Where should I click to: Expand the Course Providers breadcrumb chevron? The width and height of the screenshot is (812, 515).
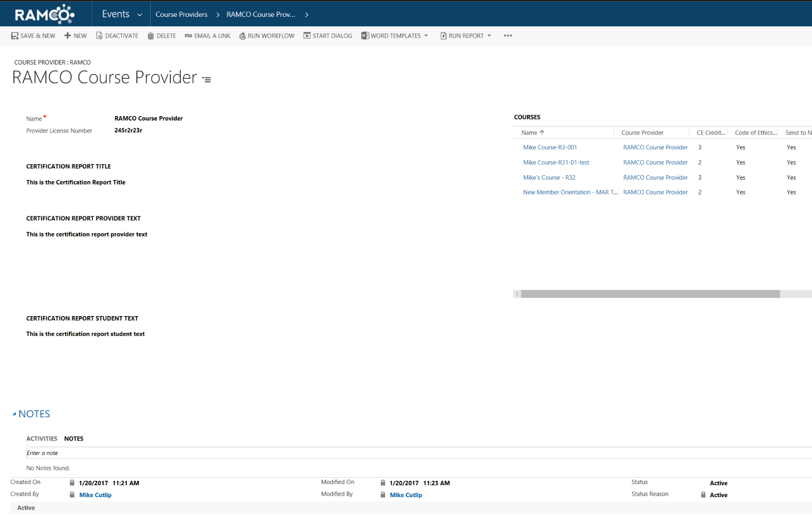point(218,15)
